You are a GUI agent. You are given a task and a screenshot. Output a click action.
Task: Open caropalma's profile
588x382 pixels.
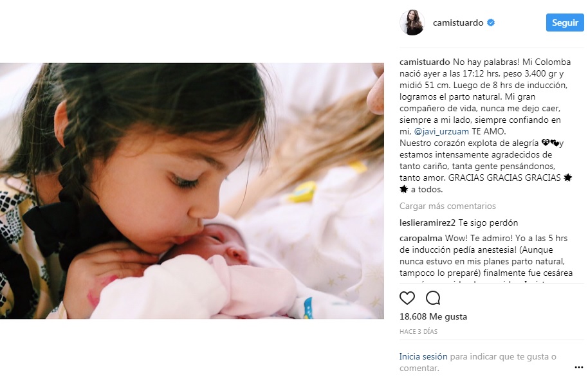click(421, 239)
